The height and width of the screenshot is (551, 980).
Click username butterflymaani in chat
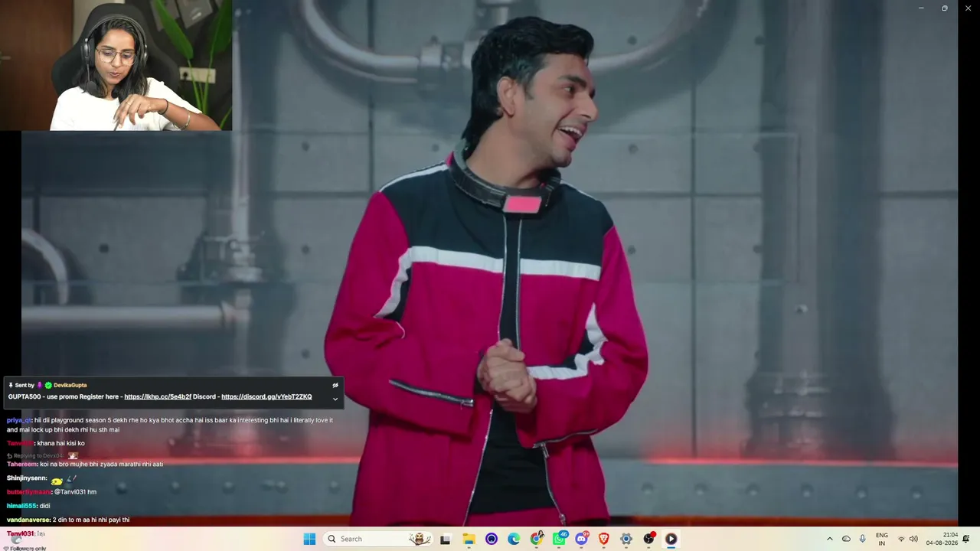(x=28, y=492)
